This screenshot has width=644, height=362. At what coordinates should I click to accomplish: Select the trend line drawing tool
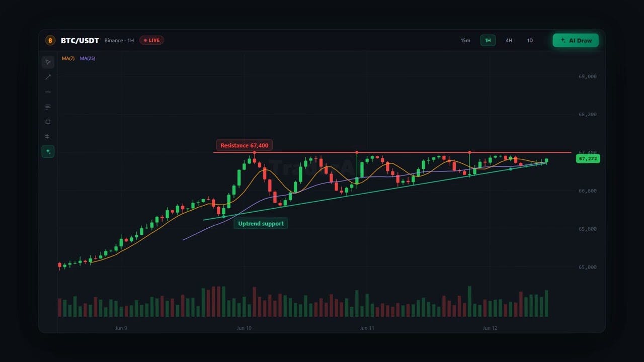tap(48, 77)
